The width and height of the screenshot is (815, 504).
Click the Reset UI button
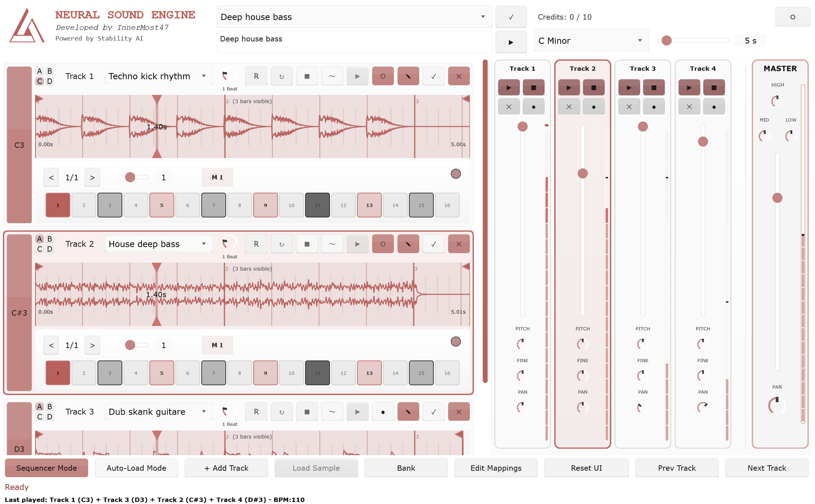click(586, 468)
